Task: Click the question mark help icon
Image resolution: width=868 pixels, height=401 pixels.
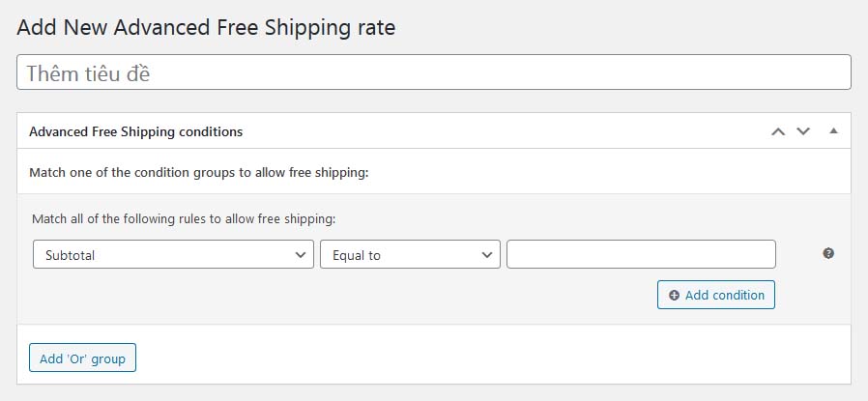Action: click(828, 253)
